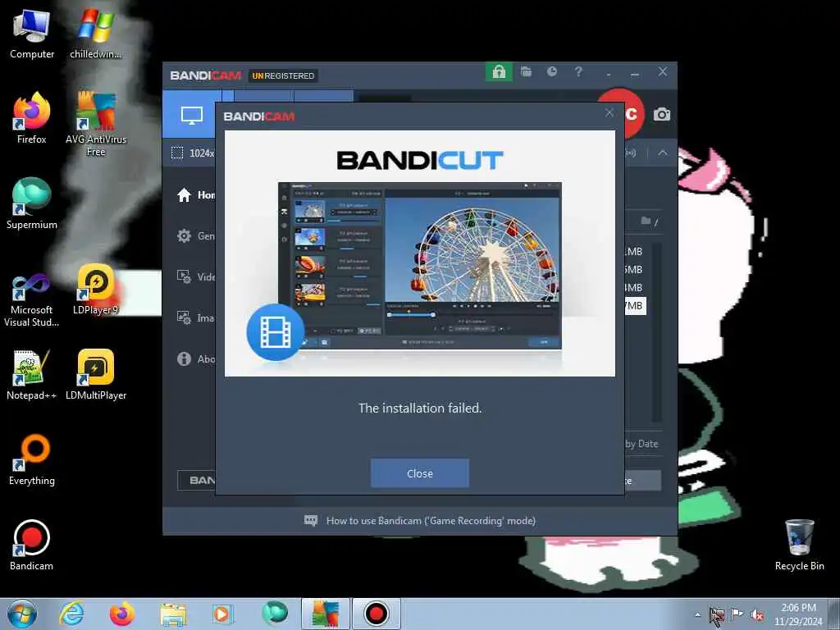The width and height of the screenshot is (840, 630).
Task: Open General settings gear in Bandicam sidebar
Action: 195,235
